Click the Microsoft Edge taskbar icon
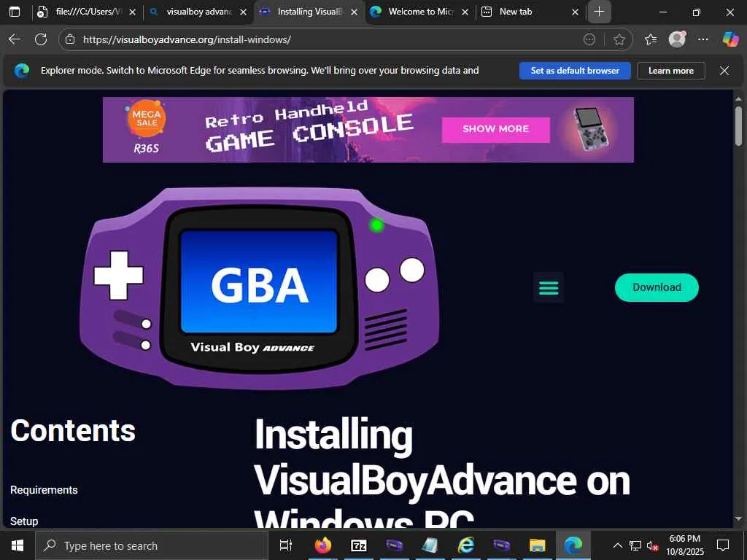Screen dimensions: 747x560 [x=573, y=545]
